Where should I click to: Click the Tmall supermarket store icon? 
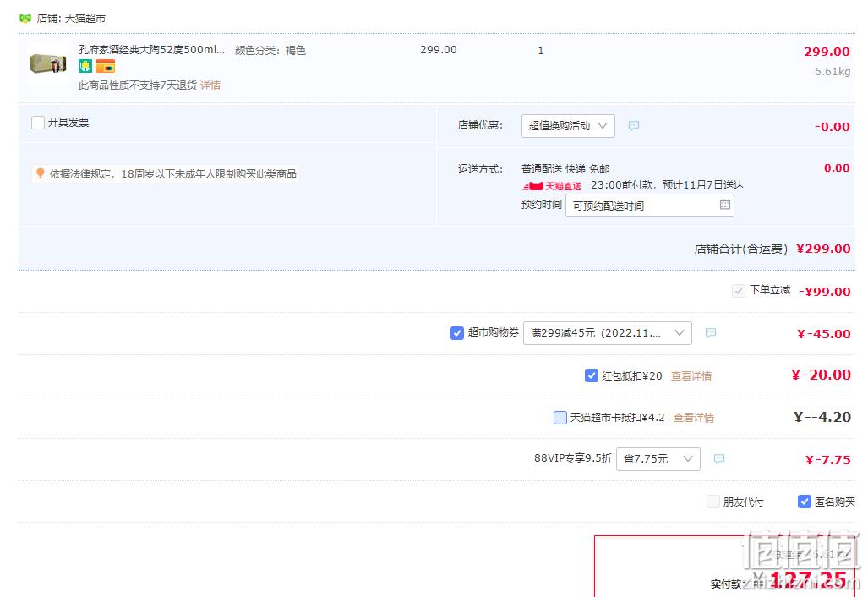[25, 19]
